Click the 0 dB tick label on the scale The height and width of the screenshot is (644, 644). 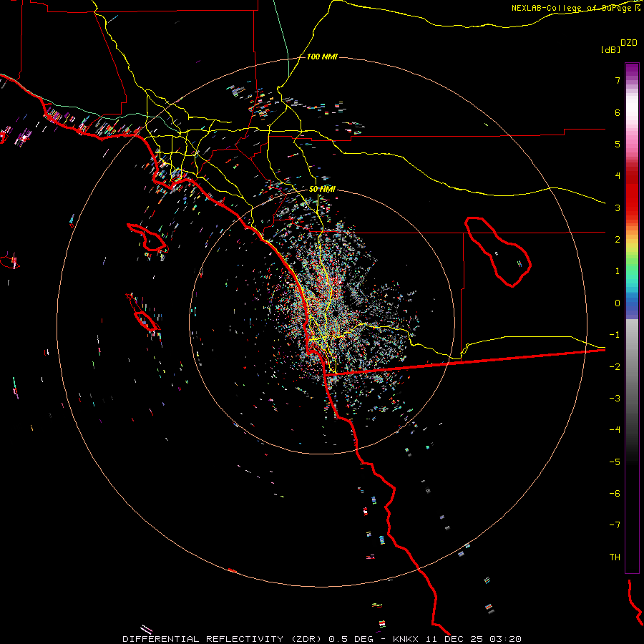point(618,303)
